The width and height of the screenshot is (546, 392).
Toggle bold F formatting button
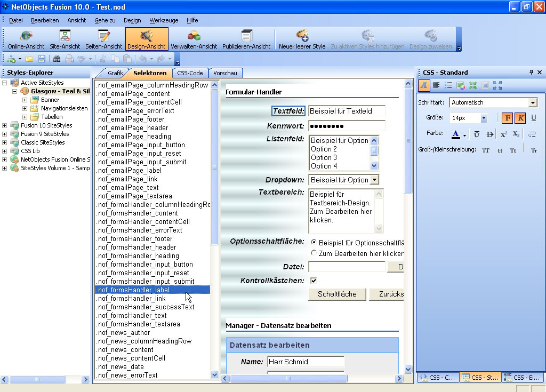pyautogui.click(x=507, y=118)
